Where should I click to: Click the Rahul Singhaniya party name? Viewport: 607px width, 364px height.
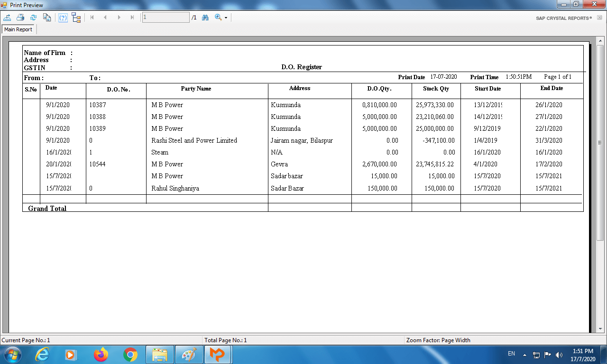tap(175, 188)
